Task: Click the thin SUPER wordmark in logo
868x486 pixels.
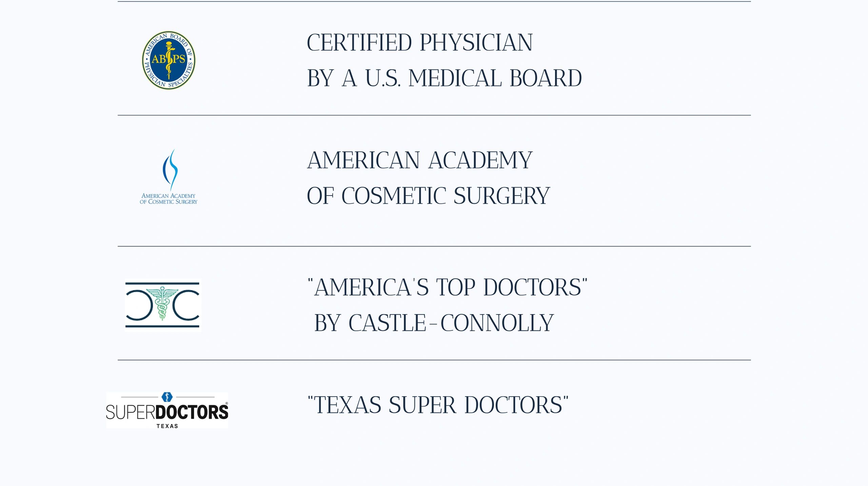Action: click(131, 412)
